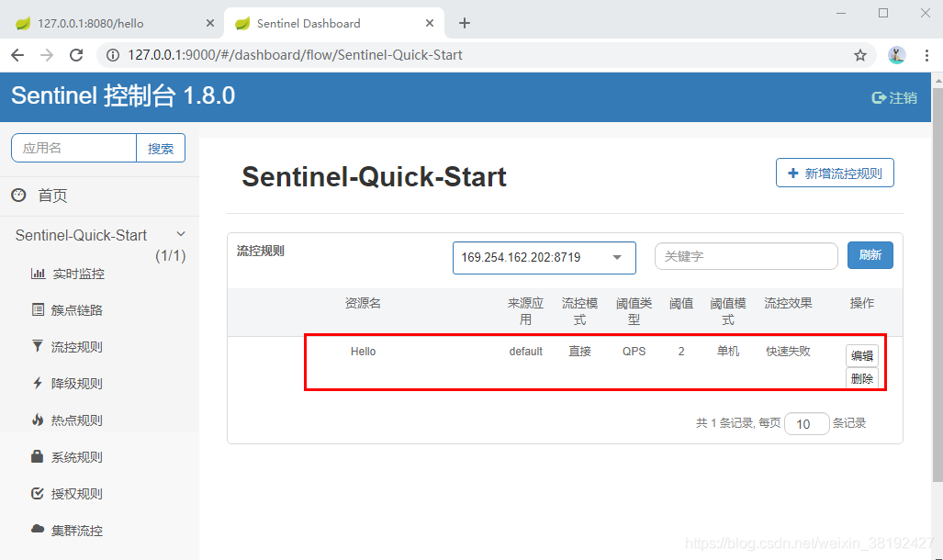943x560 pixels.
Task: Open 系统规则 menu item
Action: tap(77, 457)
